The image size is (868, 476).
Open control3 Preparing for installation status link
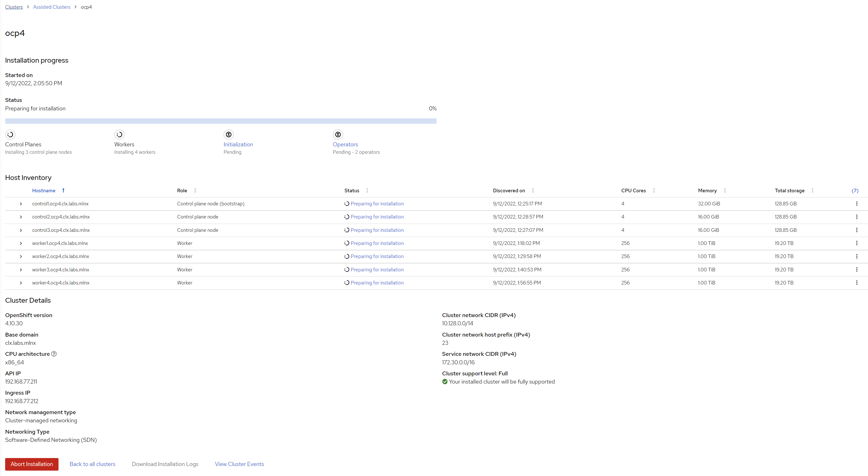click(377, 230)
